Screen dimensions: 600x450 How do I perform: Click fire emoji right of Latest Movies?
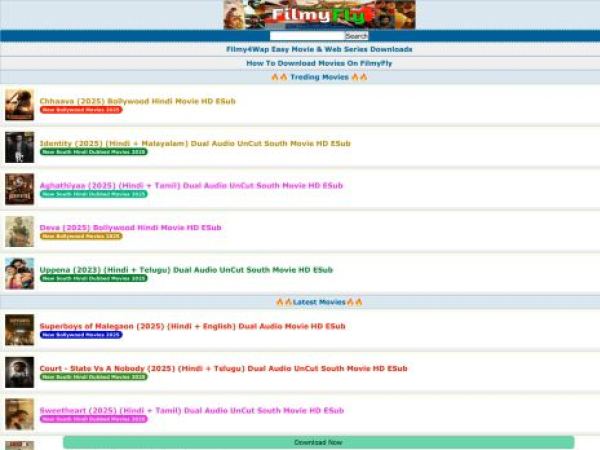(x=354, y=302)
